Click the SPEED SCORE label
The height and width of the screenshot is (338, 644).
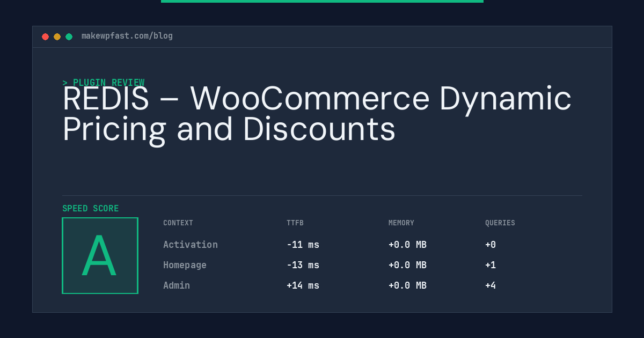click(x=91, y=209)
